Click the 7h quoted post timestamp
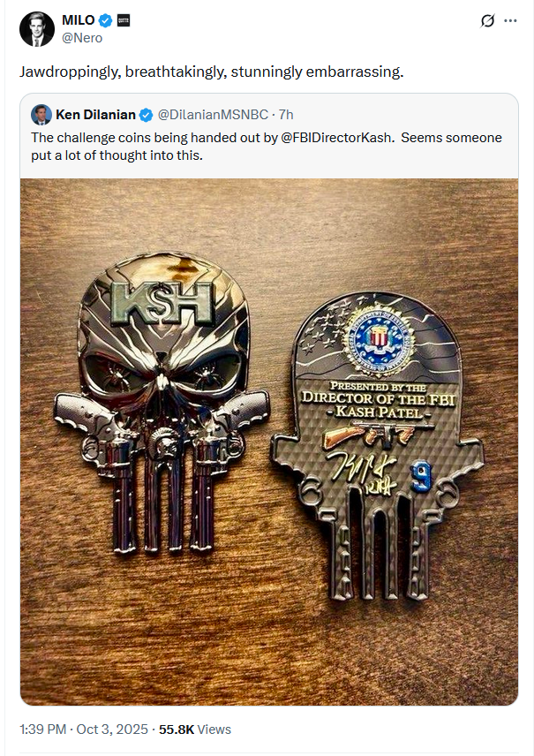The height and width of the screenshot is (756, 534). (286, 115)
